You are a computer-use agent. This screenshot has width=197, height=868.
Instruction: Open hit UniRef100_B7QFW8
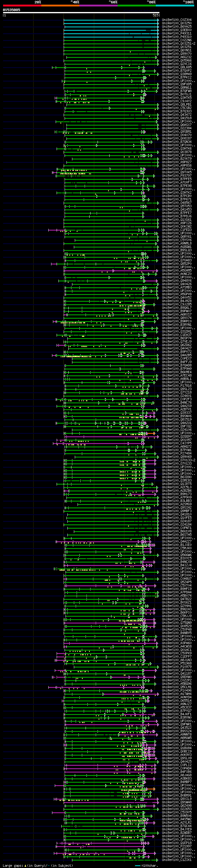pyautogui.click(x=176, y=91)
